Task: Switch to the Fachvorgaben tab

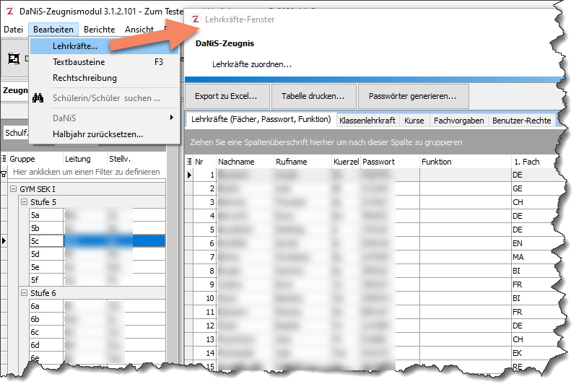Action: click(459, 121)
